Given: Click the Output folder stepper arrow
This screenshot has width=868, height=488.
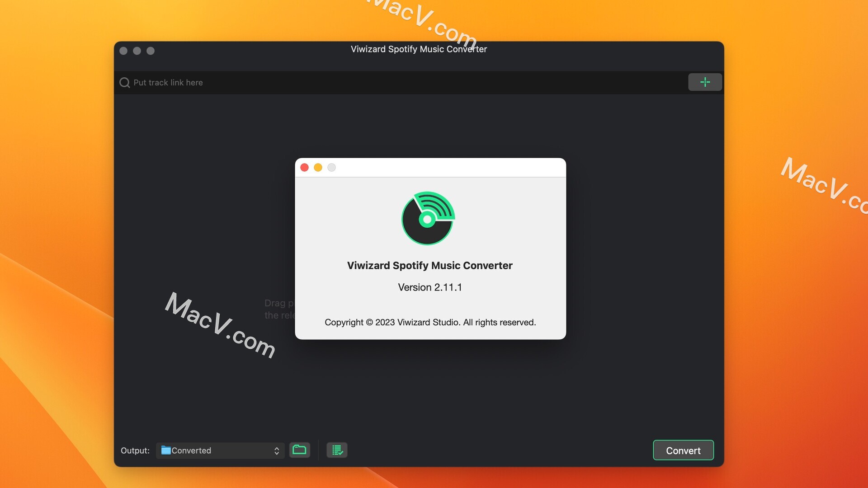Looking at the screenshot, I should [276, 450].
